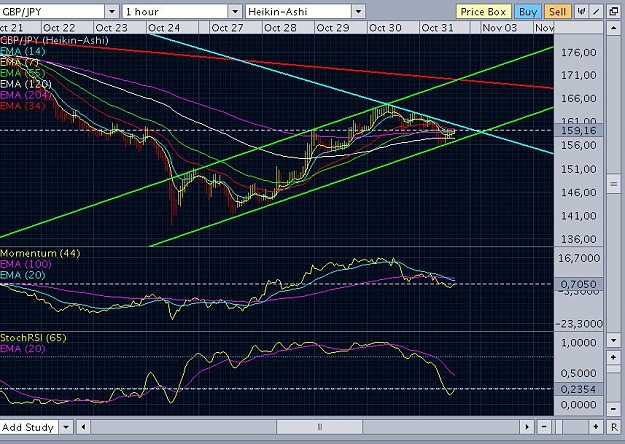Image resolution: width=625 pixels, height=444 pixels.
Task: Click the horizontal zoom in plus button
Action: tap(596, 427)
